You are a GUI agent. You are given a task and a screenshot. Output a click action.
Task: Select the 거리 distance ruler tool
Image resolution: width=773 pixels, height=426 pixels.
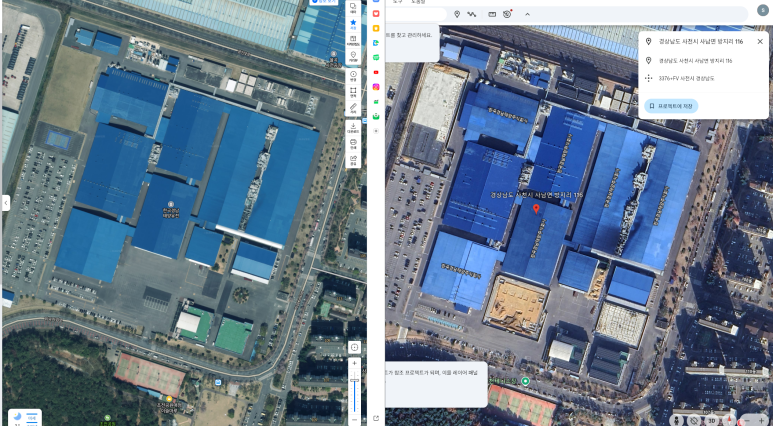pyautogui.click(x=353, y=108)
